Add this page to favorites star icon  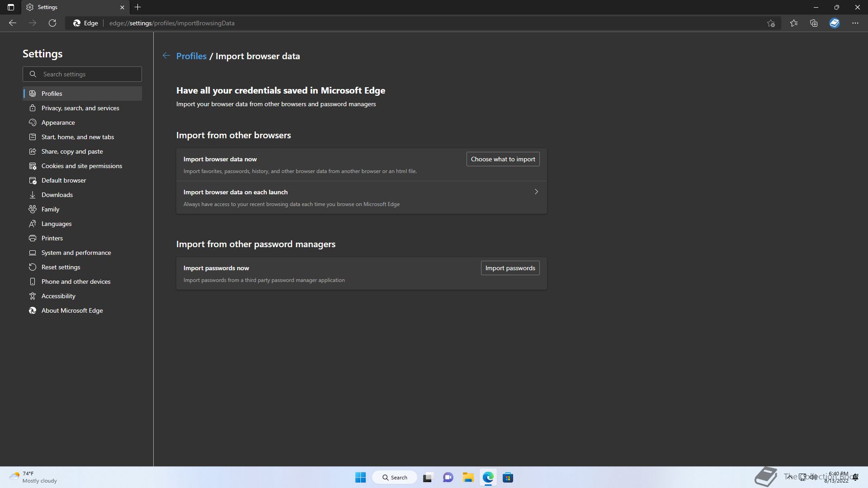coord(771,23)
